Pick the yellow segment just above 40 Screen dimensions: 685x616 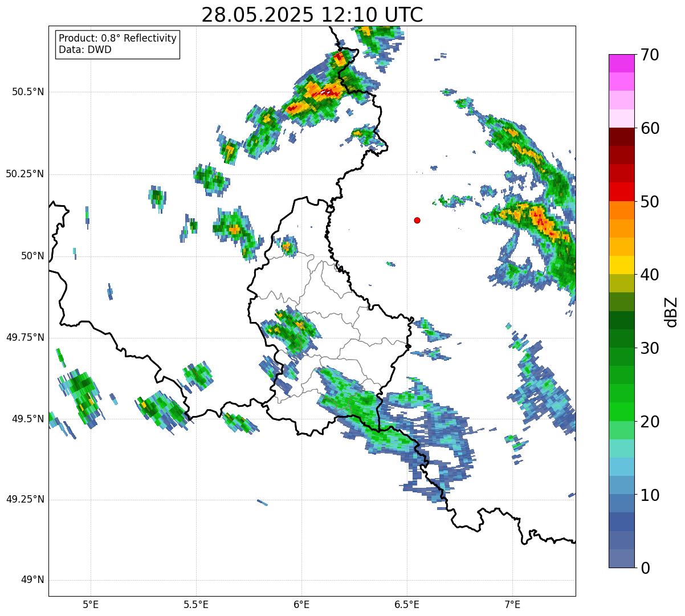[x=622, y=265]
